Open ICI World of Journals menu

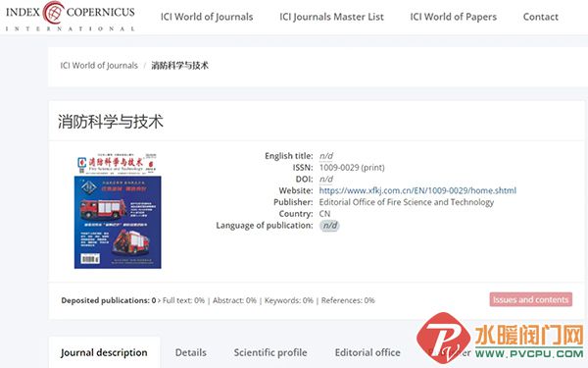tap(207, 17)
